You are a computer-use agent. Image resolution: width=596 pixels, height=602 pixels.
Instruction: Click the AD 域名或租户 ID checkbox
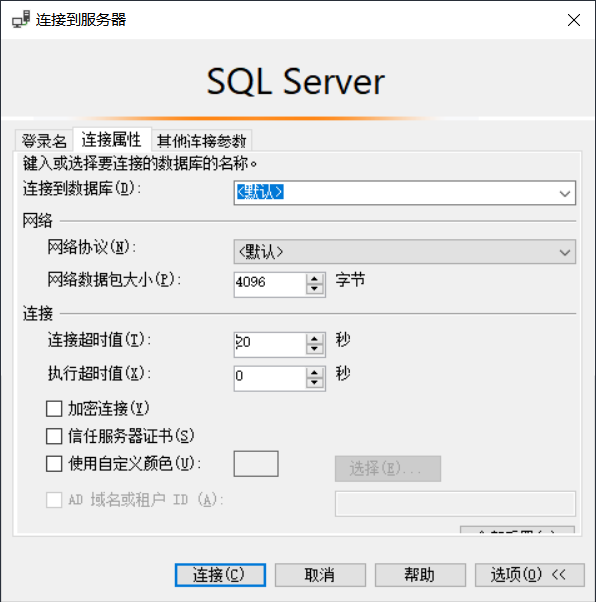pos(54,500)
